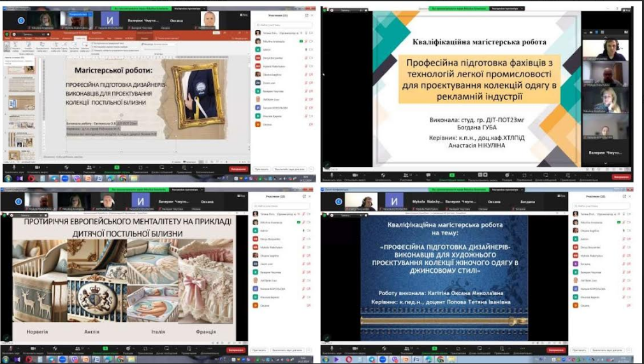Click back arrow in denim style window video strip

(338, 201)
